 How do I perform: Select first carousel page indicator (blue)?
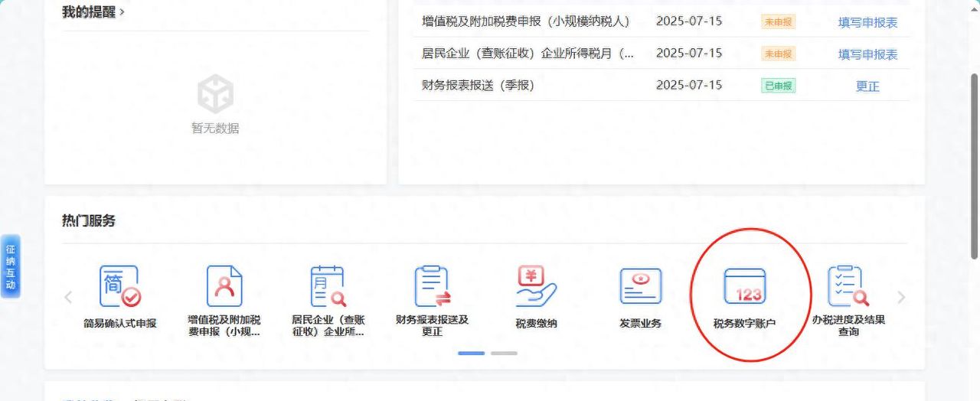click(x=472, y=354)
